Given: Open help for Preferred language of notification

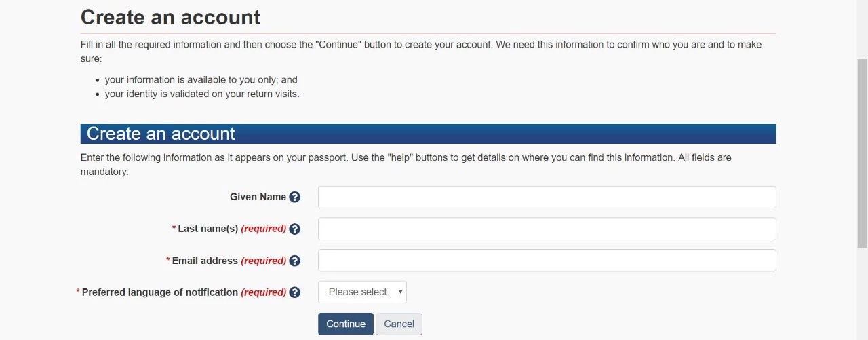Looking at the screenshot, I should (294, 292).
